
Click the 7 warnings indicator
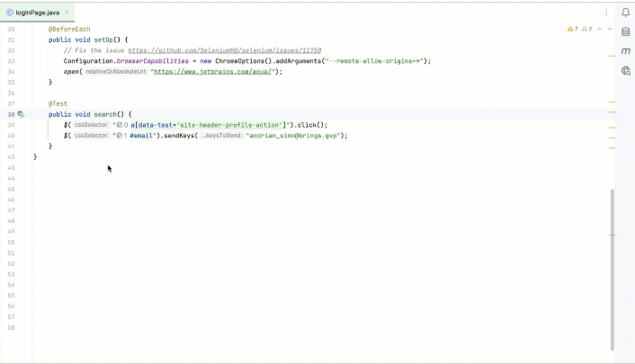573,29
